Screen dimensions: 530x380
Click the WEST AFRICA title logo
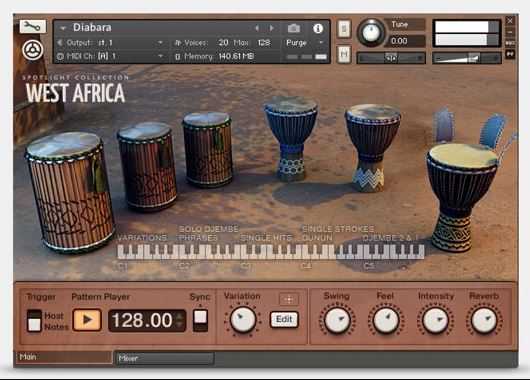click(x=76, y=93)
